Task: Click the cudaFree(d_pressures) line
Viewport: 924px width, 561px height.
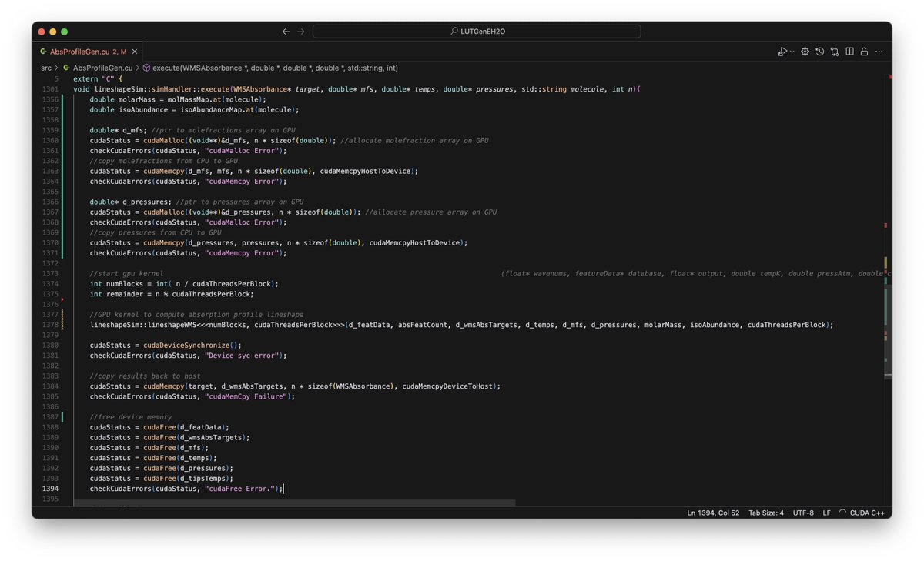Action: (161, 468)
